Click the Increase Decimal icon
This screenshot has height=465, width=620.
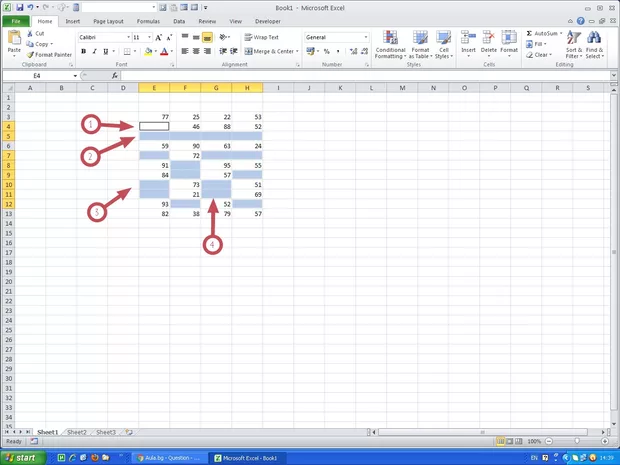point(353,51)
